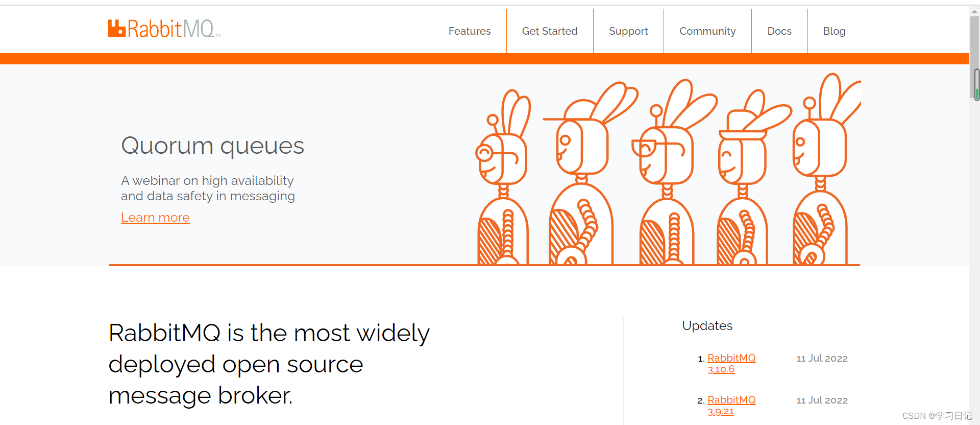Screen dimensions: 980x425
Task: Click the Quorum queues heading
Action: 212,146
